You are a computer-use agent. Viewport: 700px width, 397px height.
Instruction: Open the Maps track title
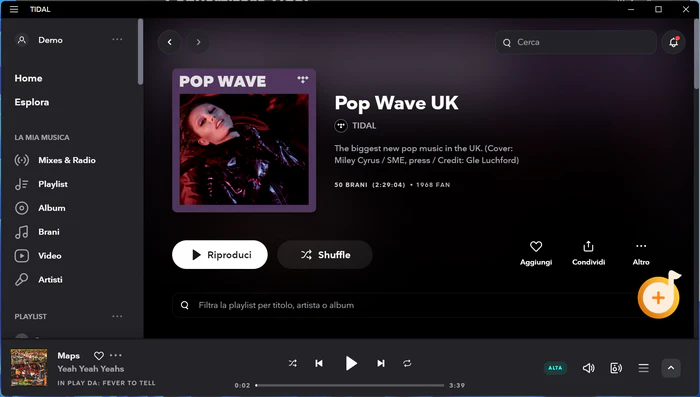[x=68, y=355]
